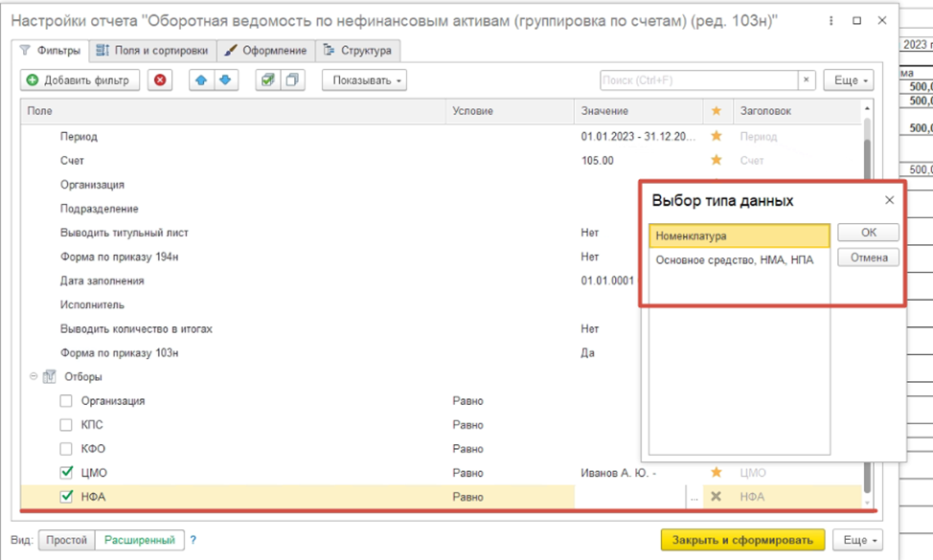933x560 pixels.
Task: Open Равно condition for КПС row
Action: [x=467, y=425]
